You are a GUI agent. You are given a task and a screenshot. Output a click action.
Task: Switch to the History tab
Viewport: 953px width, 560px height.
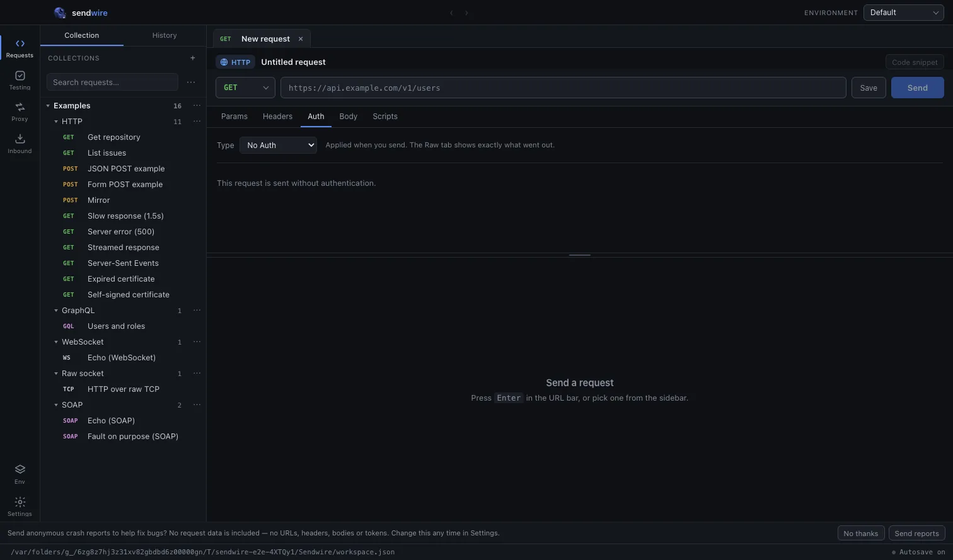[165, 35]
